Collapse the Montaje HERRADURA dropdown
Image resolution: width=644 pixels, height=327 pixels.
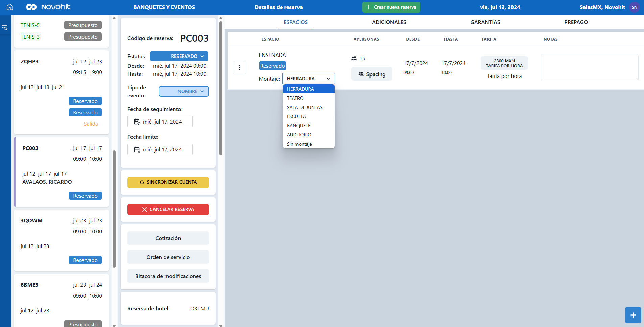pos(308,79)
